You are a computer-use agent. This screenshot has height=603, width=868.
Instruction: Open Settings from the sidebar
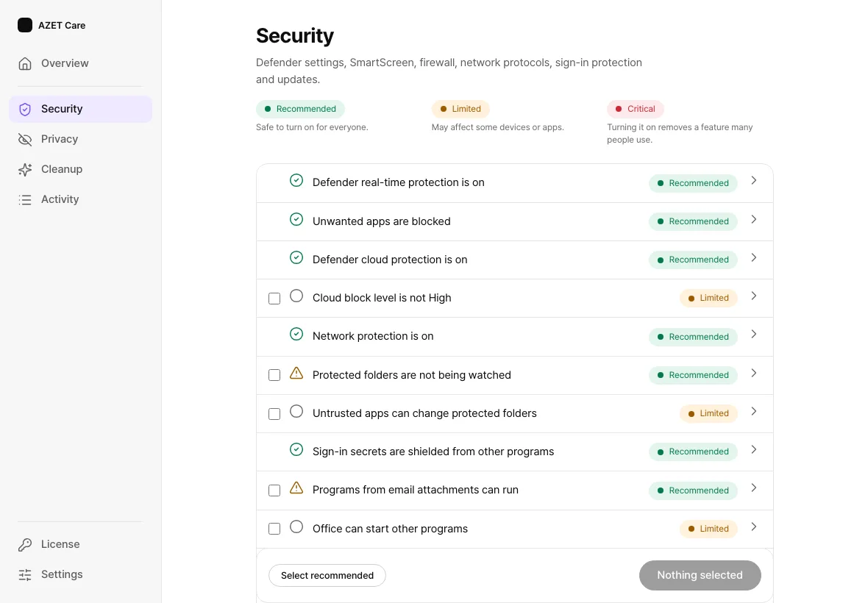tap(80, 575)
